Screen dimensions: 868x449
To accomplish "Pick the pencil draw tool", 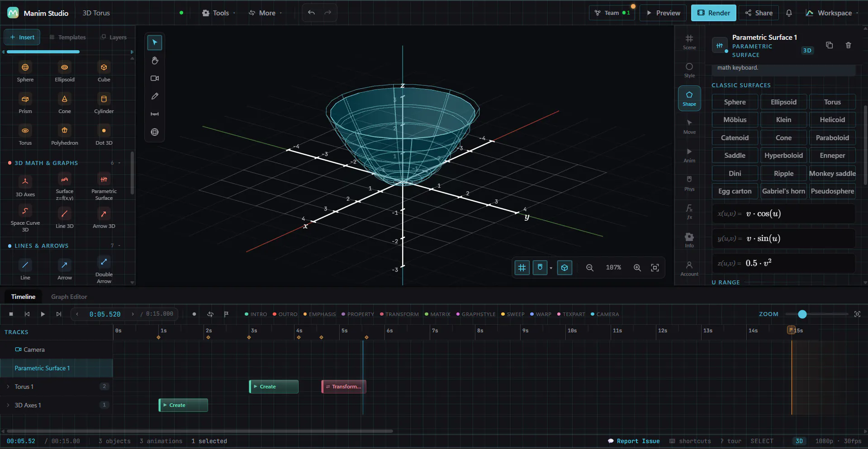I will tap(155, 96).
